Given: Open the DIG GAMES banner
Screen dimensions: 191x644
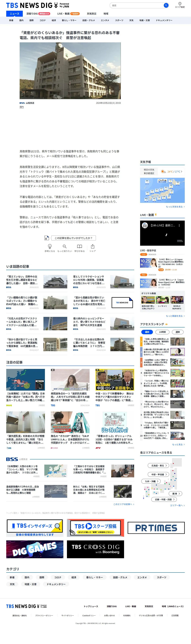Looking at the screenshot, I should tap(35, 549).
